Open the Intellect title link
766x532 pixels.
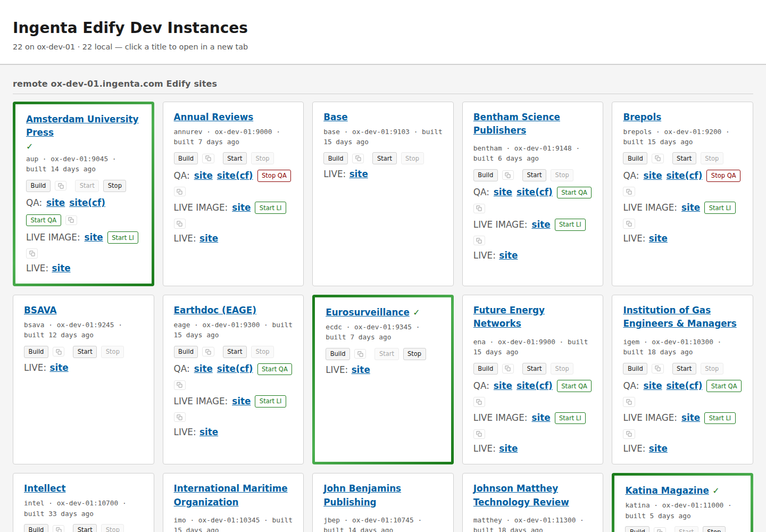coord(45,488)
